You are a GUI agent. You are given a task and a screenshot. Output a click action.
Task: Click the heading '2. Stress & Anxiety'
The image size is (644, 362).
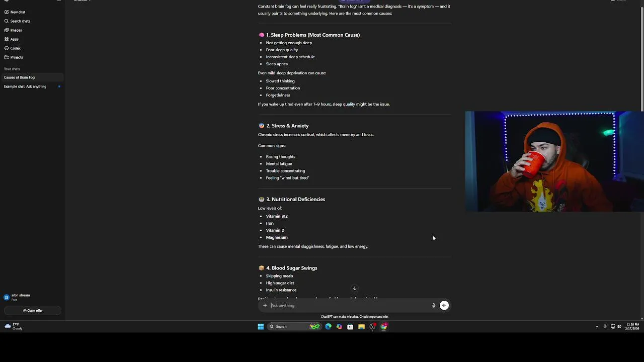287,126
